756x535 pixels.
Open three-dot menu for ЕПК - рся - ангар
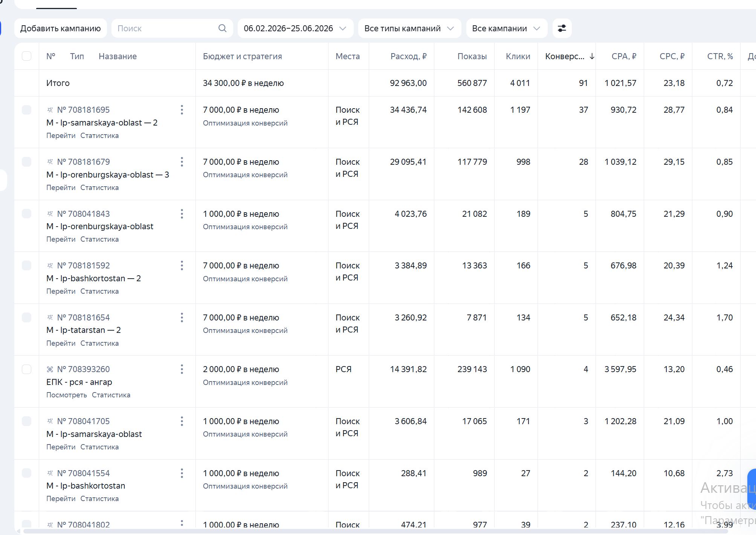(182, 369)
